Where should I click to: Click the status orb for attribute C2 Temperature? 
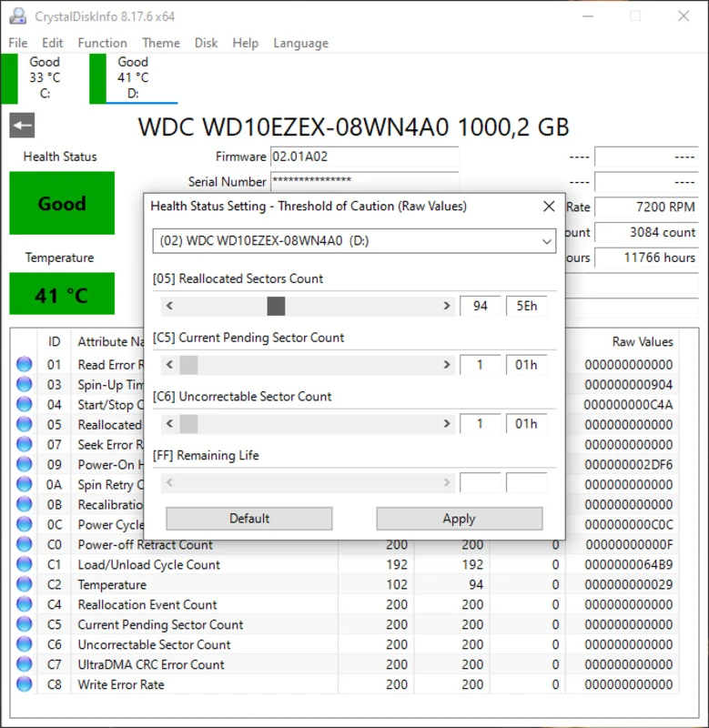pos(25,585)
